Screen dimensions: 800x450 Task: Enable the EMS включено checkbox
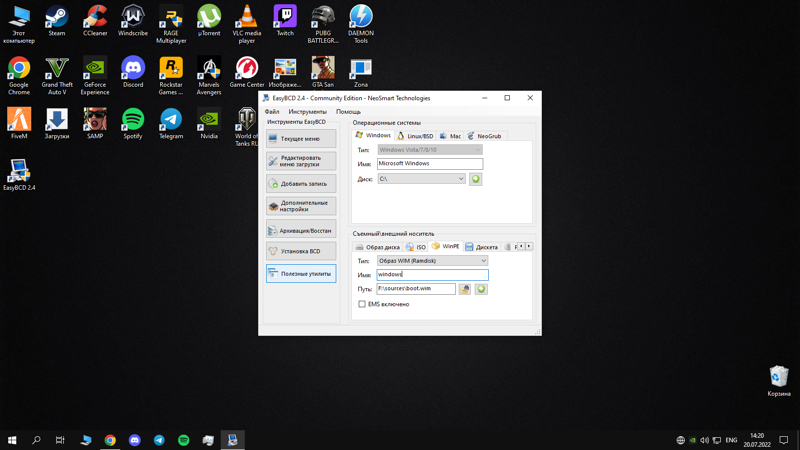pyautogui.click(x=362, y=304)
